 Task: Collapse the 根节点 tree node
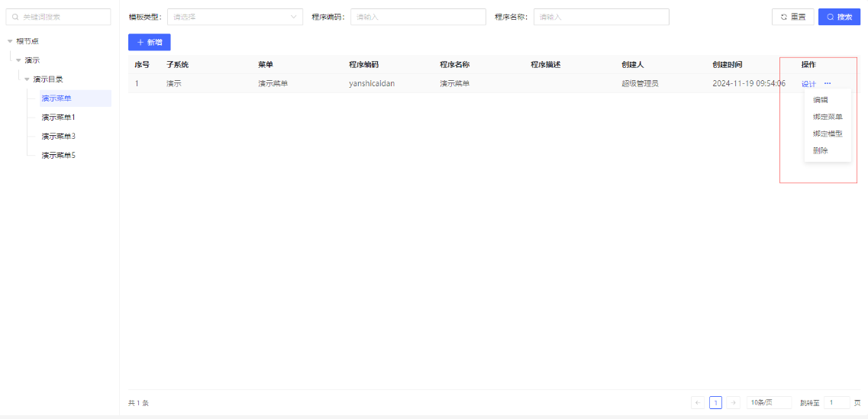coord(10,41)
